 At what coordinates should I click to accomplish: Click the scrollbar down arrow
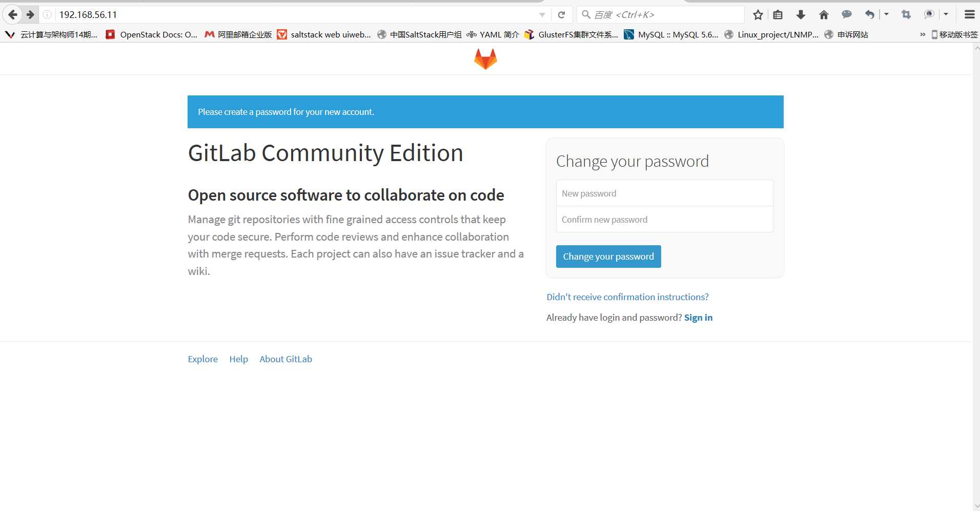(976, 506)
